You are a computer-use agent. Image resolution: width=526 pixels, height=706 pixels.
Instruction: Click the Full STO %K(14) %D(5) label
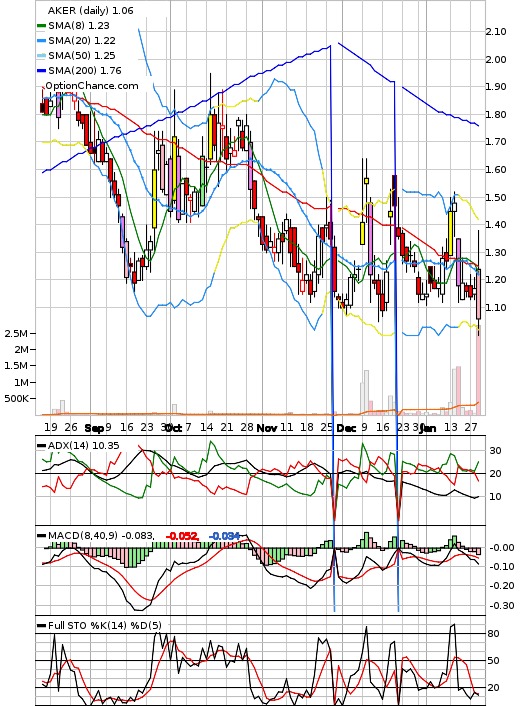coord(104,625)
